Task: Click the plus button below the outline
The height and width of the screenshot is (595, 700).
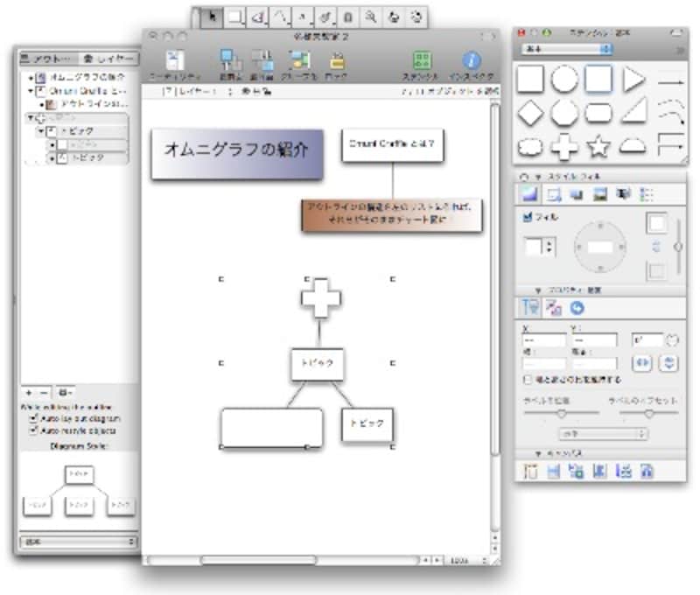Action: click(x=29, y=393)
